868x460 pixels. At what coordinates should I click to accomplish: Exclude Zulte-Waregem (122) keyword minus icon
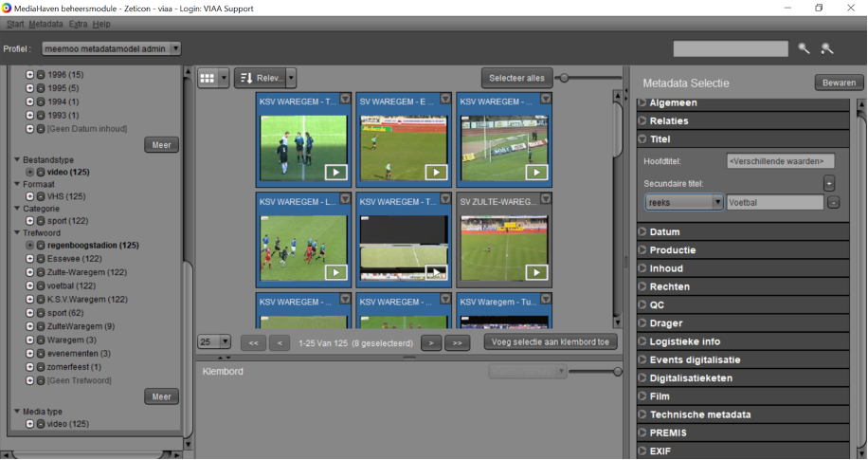click(x=41, y=272)
